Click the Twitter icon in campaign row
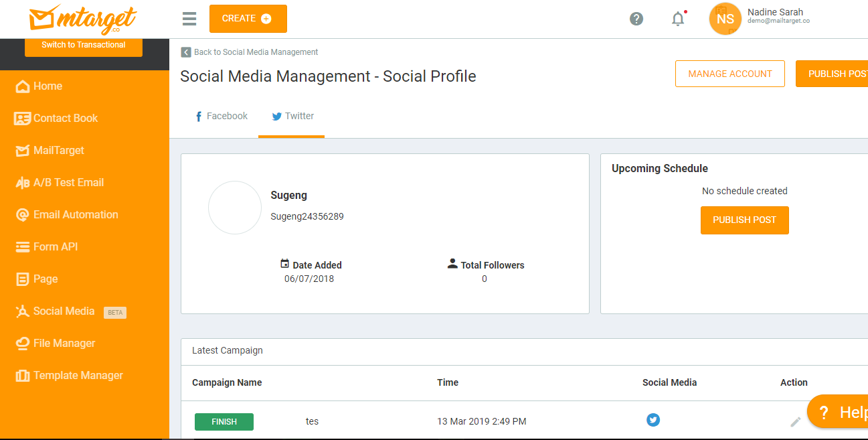 click(653, 420)
